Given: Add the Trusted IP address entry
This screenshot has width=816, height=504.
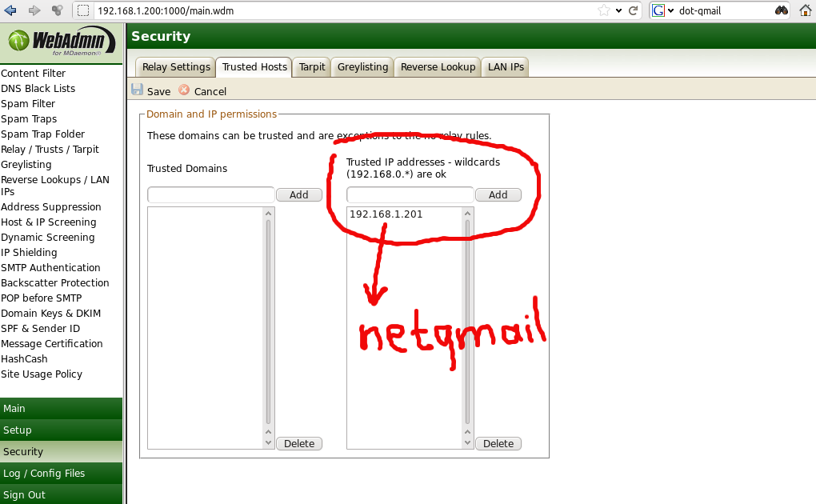Looking at the screenshot, I should [x=498, y=194].
